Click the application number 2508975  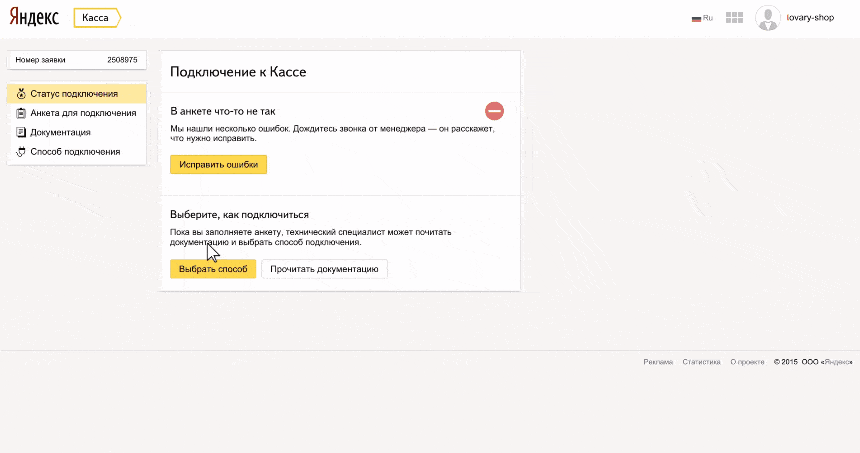[122, 60]
